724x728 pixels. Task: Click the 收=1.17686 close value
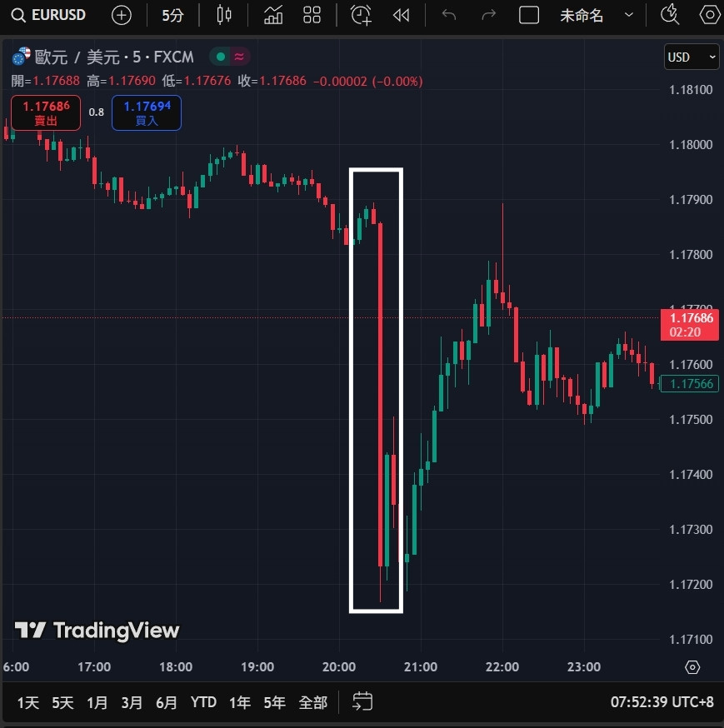coord(272,81)
